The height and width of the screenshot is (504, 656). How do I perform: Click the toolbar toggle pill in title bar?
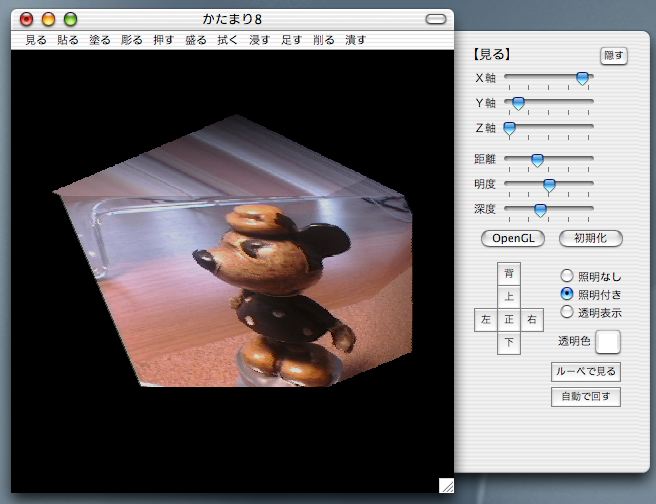tap(436, 19)
